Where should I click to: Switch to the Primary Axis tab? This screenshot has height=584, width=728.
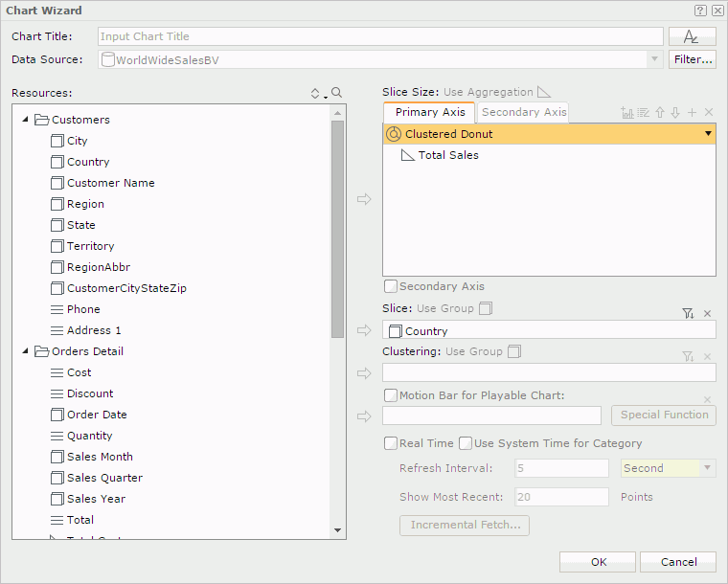[x=429, y=113]
